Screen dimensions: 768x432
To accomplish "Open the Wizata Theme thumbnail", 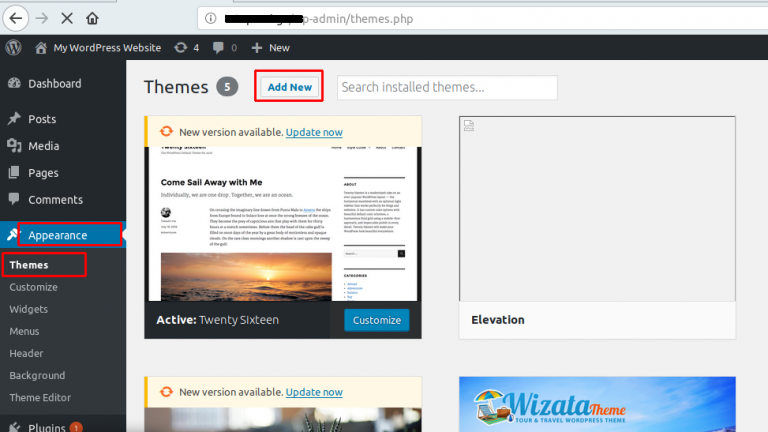I will tap(597, 405).
